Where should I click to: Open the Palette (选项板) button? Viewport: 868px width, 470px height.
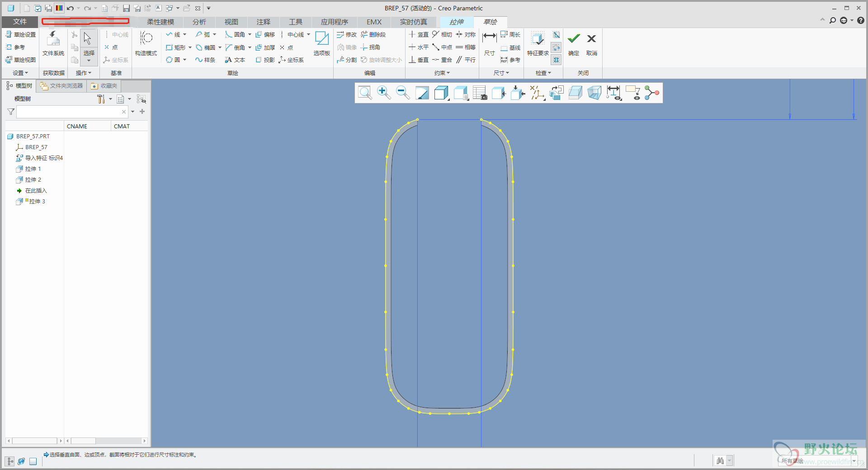322,44
